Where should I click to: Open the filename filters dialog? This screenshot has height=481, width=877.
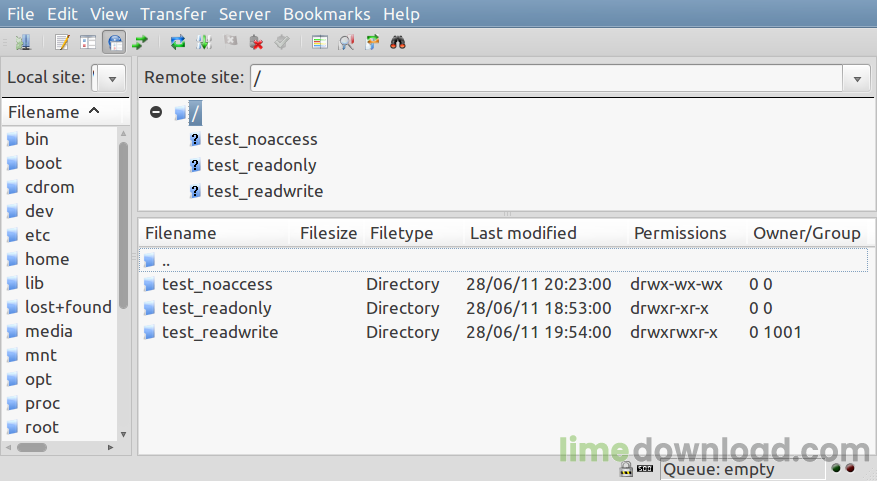click(x=320, y=43)
